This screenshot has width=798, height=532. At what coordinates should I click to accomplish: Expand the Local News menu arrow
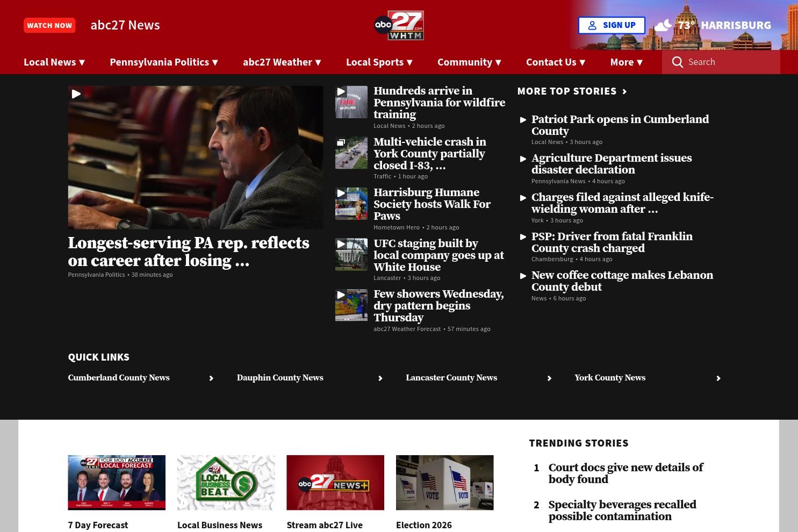pyautogui.click(x=82, y=63)
